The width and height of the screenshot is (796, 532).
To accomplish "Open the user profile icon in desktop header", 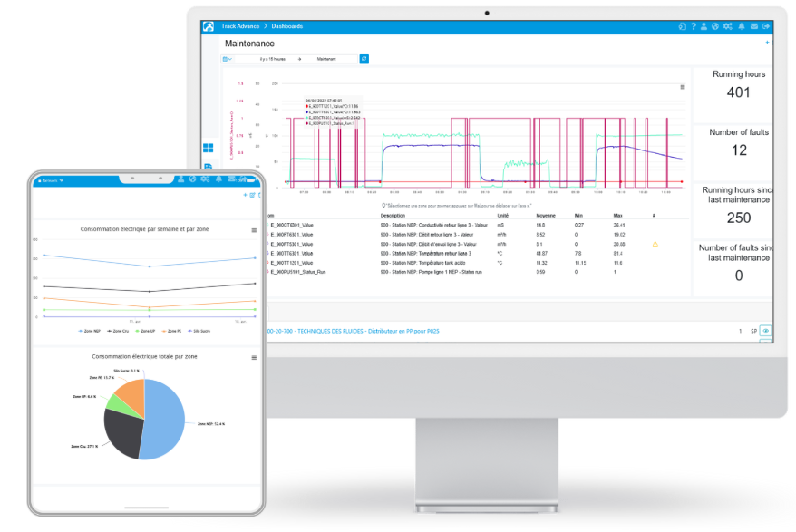I will (704, 26).
